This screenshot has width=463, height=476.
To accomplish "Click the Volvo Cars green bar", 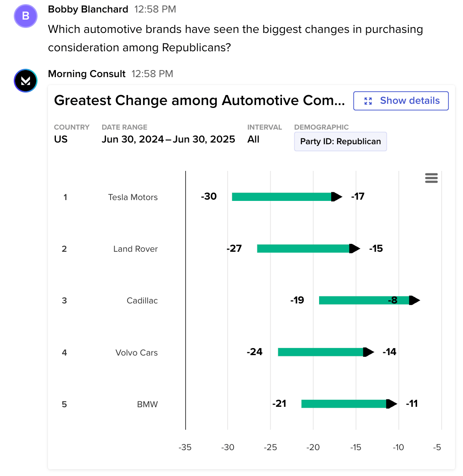I will [320, 352].
